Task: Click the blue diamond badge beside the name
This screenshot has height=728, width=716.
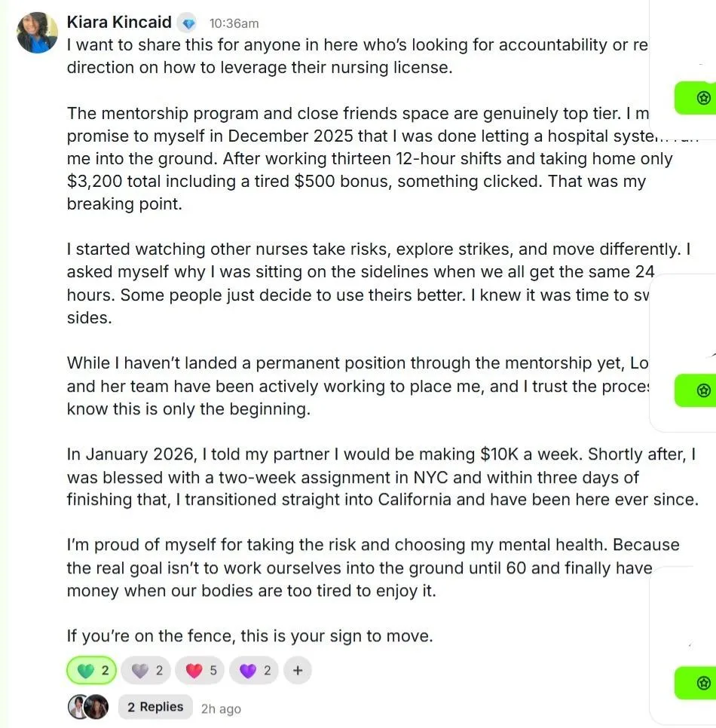Action: (x=188, y=23)
